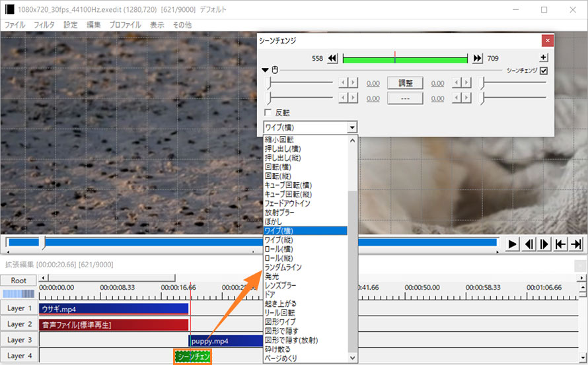
Task: Click the Layer 3 label button
Action: point(19,340)
